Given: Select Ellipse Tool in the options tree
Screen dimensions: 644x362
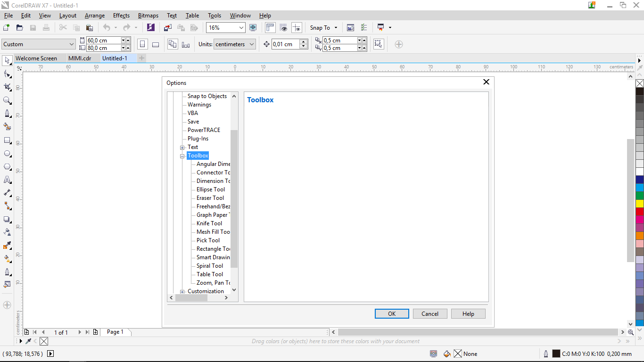Looking at the screenshot, I should pos(211,189).
